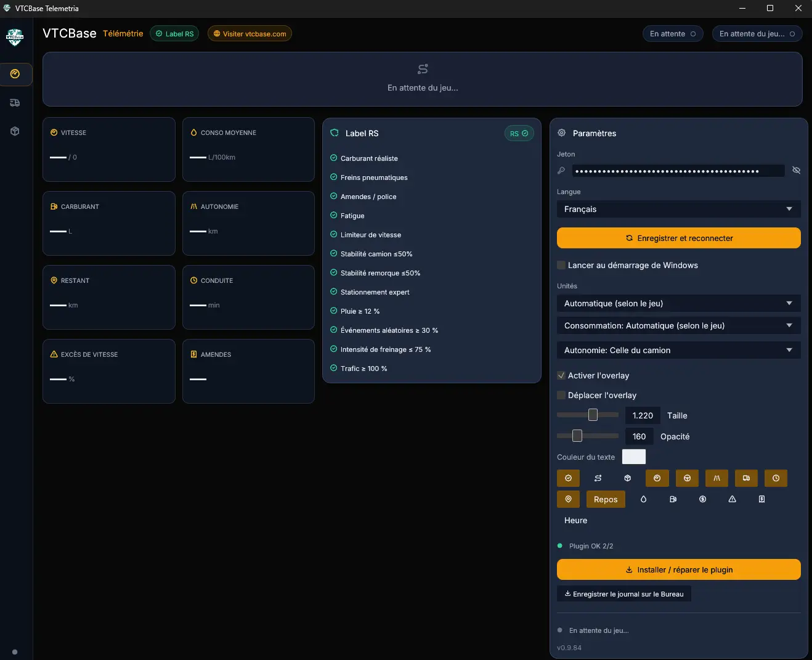
Task: Click the route icon in waiting banner
Action: [x=423, y=69]
